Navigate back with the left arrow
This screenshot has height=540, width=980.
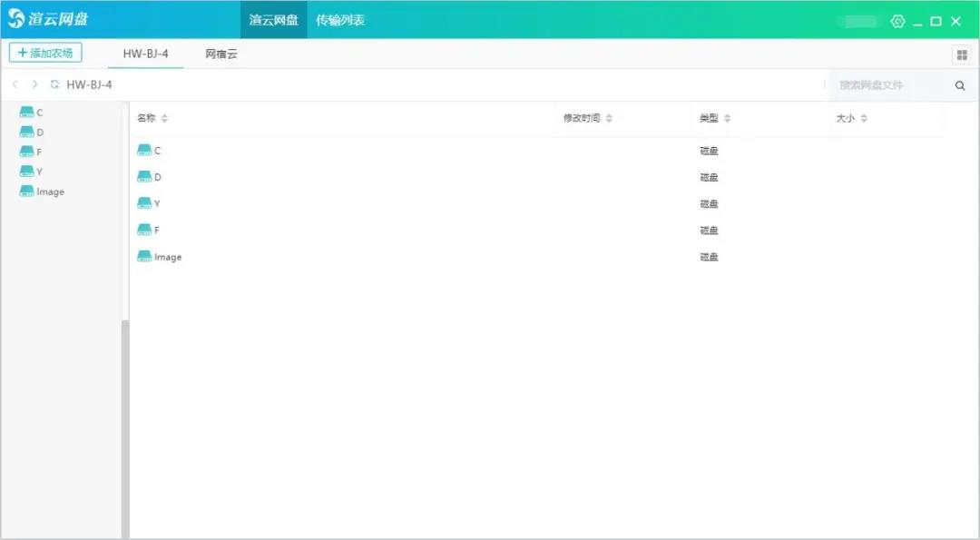15,84
